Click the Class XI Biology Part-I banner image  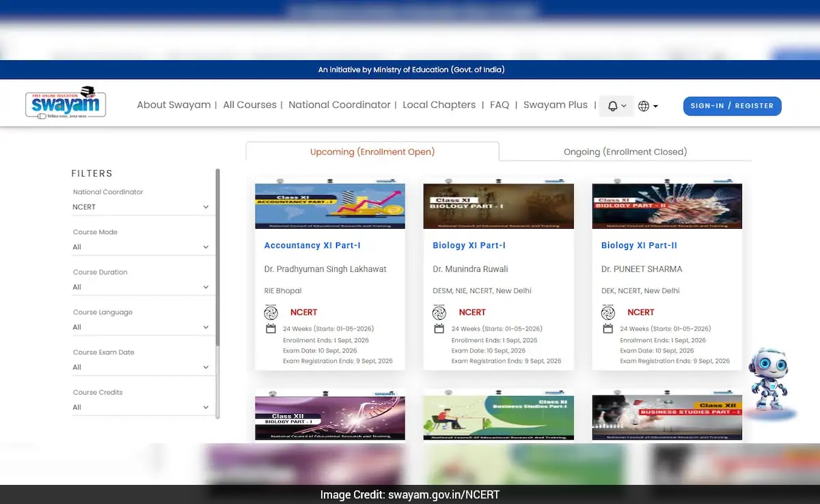[499, 204]
